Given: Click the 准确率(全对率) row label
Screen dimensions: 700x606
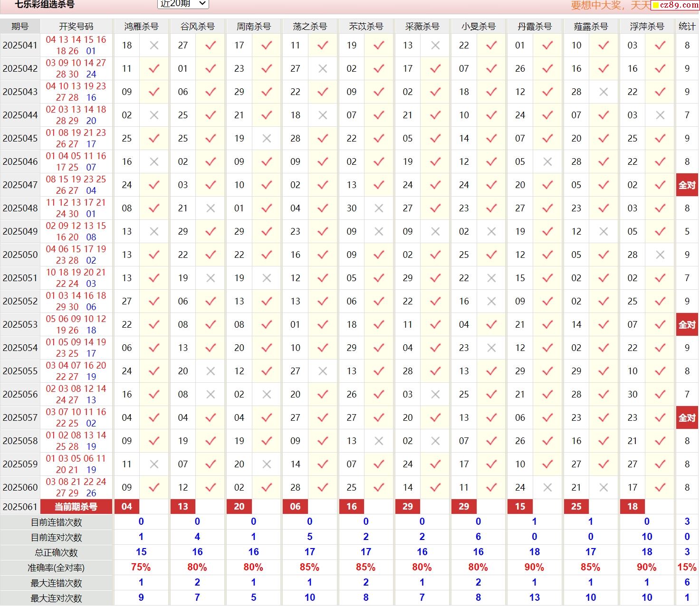Looking at the screenshot, I should (57, 568).
